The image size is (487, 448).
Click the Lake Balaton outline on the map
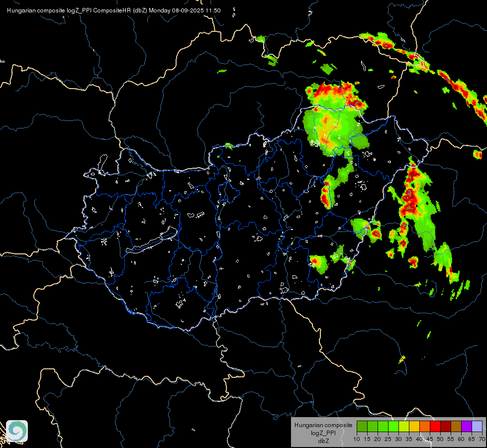(x=152, y=240)
